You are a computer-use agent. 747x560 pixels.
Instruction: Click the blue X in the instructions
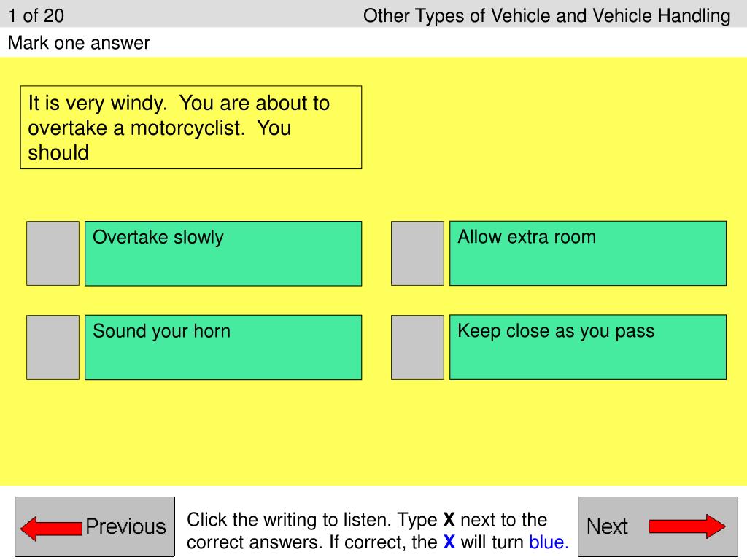click(449, 542)
